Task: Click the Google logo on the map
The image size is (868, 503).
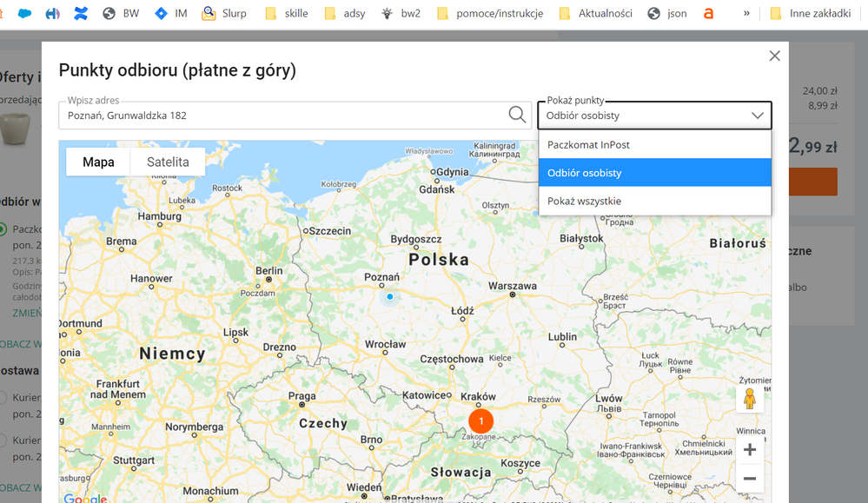Action: (x=85, y=498)
